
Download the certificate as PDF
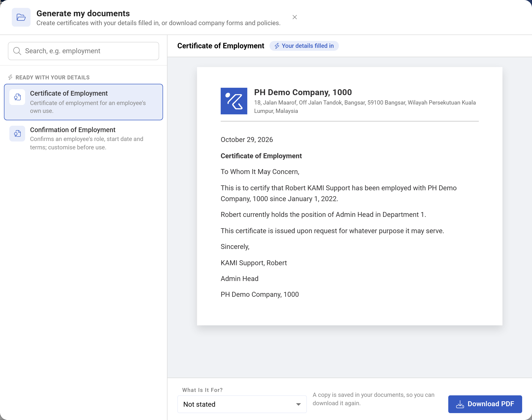pos(485,404)
